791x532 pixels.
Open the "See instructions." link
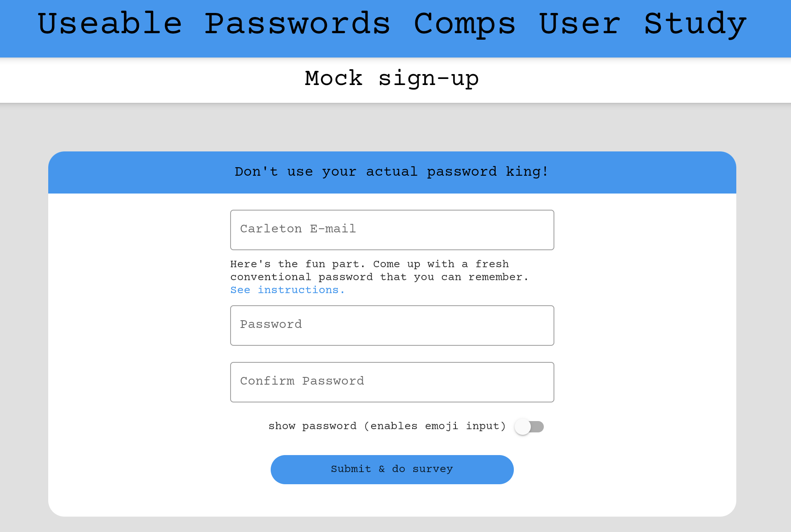click(x=287, y=290)
